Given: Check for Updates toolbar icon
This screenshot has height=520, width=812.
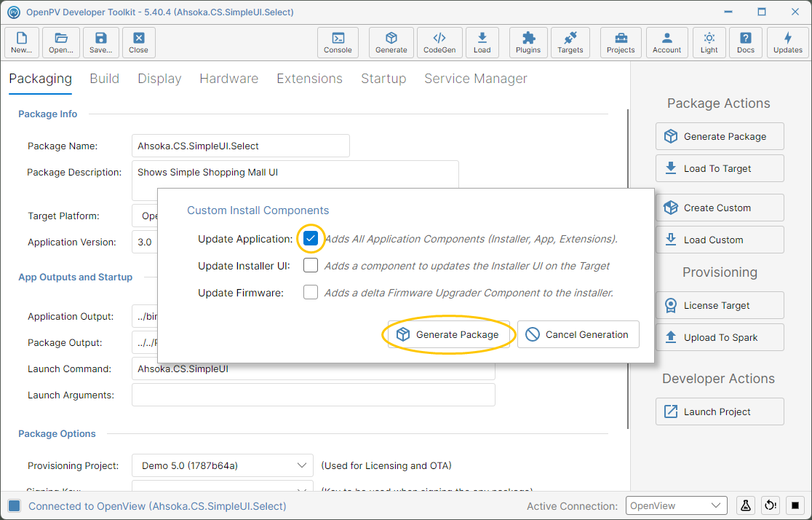Looking at the screenshot, I should click(x=788, y=42).
